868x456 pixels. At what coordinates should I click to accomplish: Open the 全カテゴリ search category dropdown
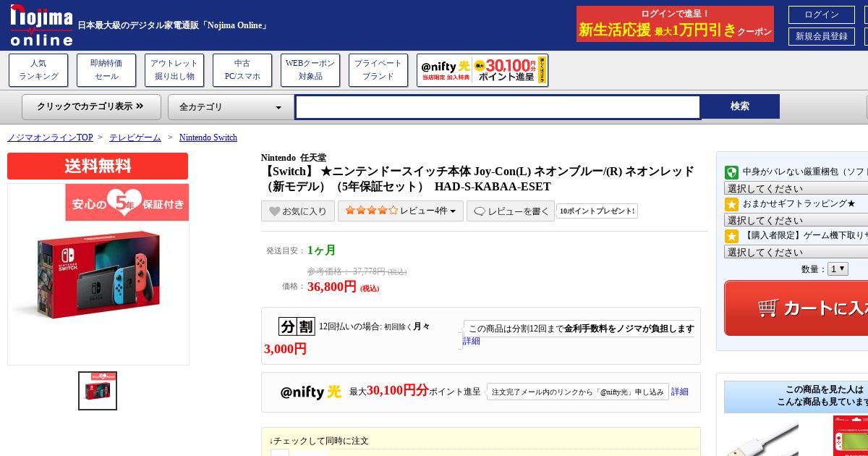click(x=231, y=107)
